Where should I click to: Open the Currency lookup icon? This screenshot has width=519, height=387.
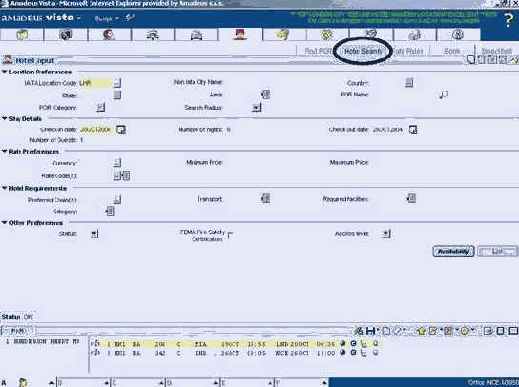[x=117, y=163]
